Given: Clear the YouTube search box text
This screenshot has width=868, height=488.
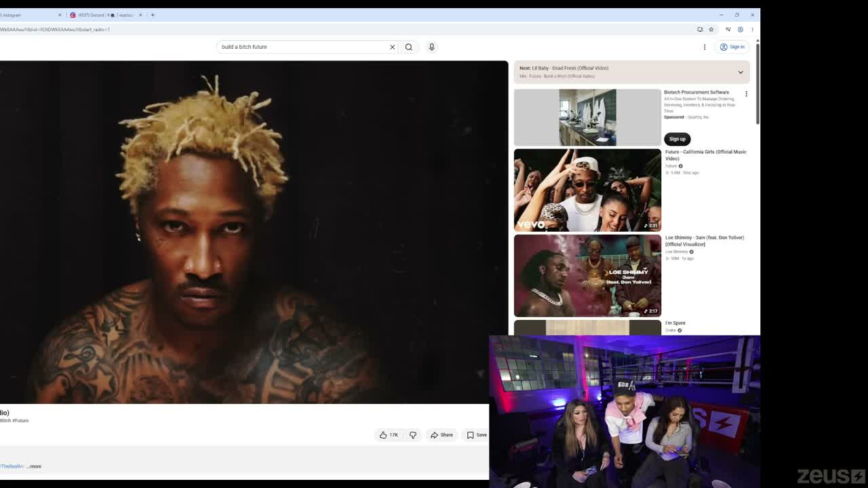Looking at the screenshot, I should 392,47.
